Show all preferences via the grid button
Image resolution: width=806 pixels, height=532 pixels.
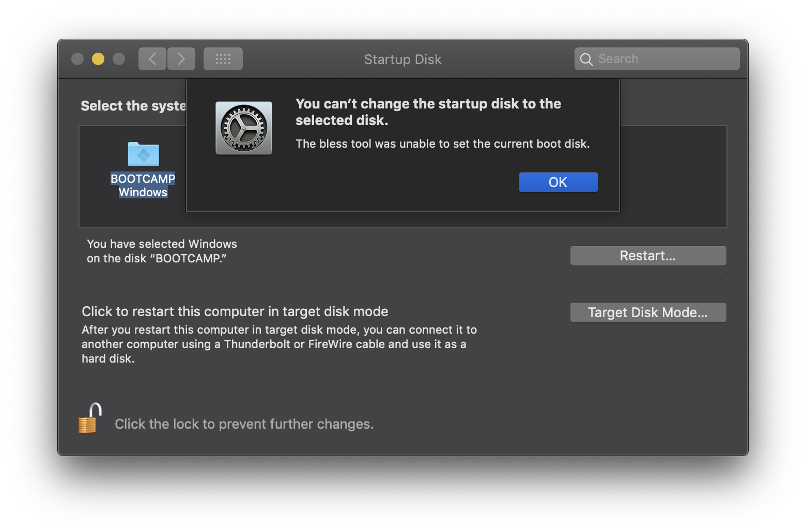point(223,59)
